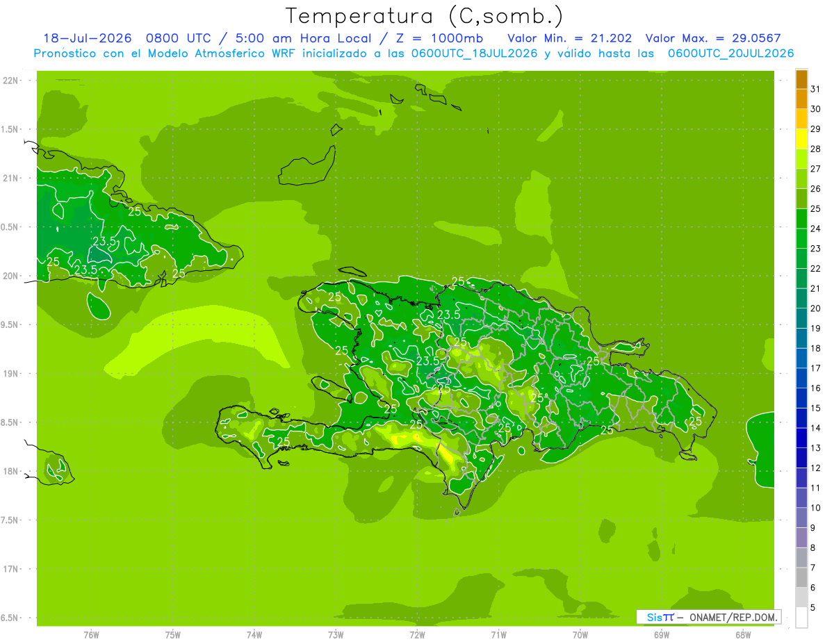Screen dimensions: 834x644
Task: Click the "20" value on the color scale
Action: coord(815,308)
